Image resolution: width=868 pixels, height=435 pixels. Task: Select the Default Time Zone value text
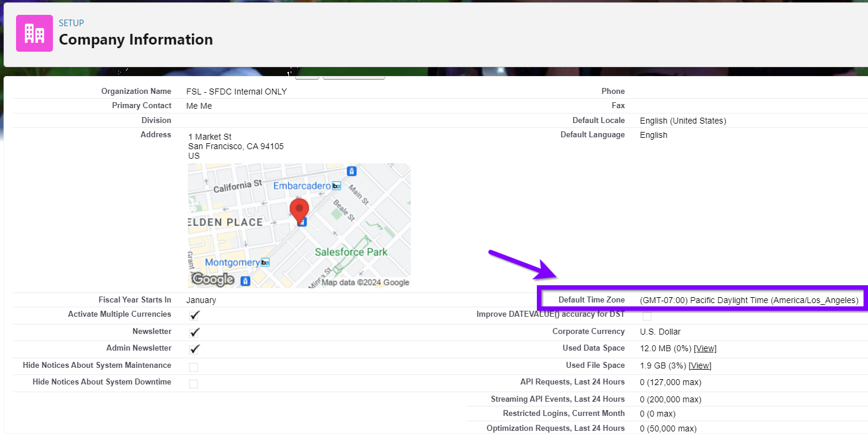pyautogui.click(x=749, y=300)
